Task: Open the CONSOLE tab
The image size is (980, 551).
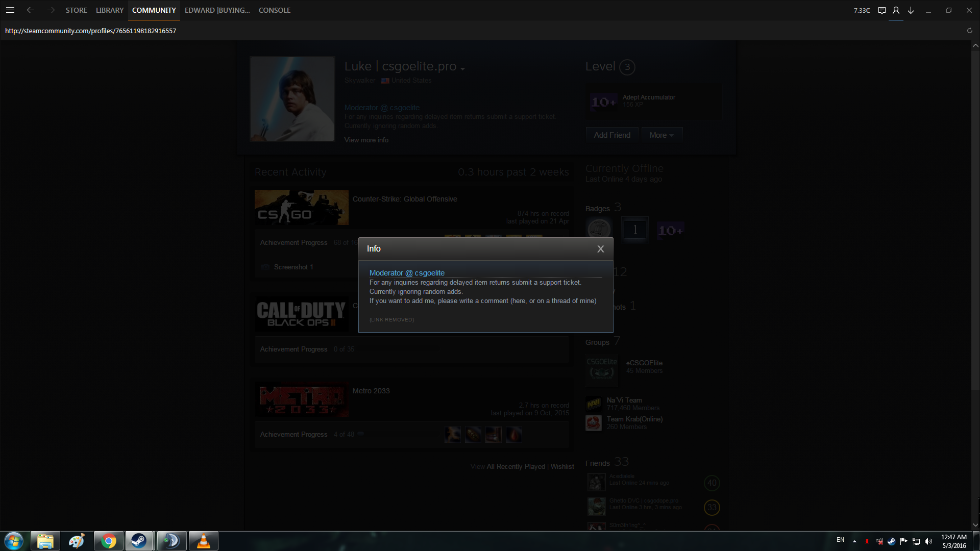Action: pos(275,10)
